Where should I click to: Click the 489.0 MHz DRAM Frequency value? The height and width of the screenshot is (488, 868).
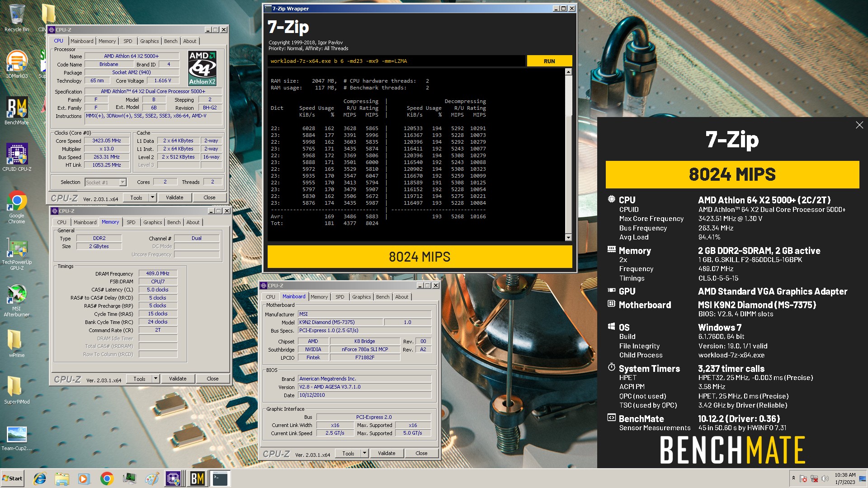pos(157,273)
